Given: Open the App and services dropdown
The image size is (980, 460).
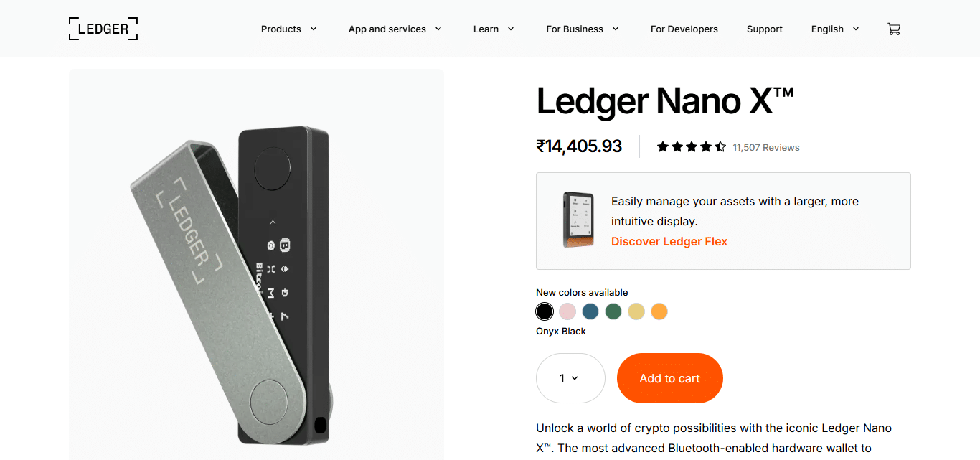Looking at the screenshot, I should pos(395,29).
